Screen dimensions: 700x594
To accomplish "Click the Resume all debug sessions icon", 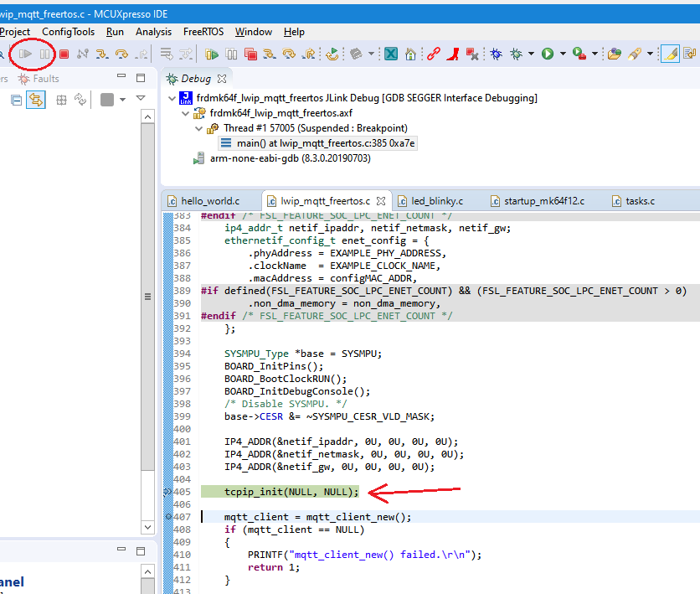I will (212, 54).
